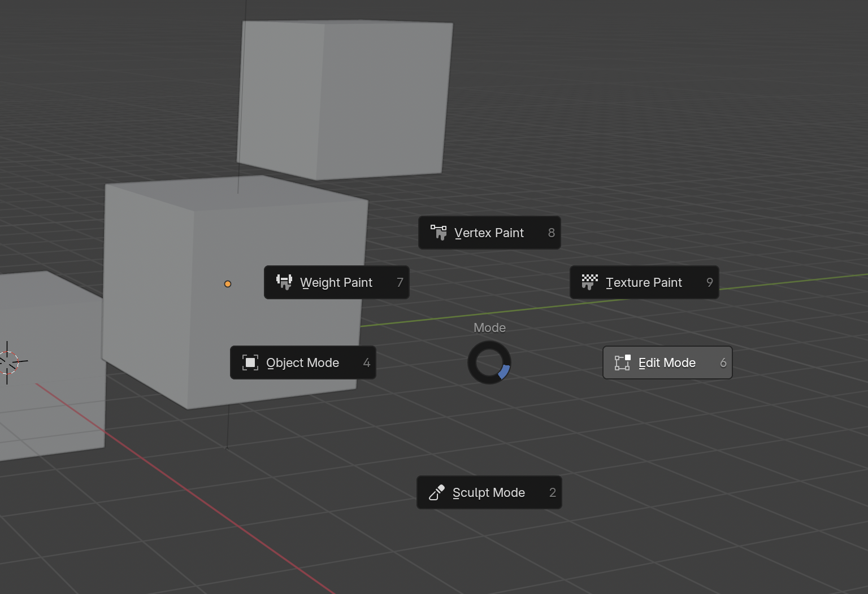
Task: Switch to Sculpt Mode
Action: 489,492
